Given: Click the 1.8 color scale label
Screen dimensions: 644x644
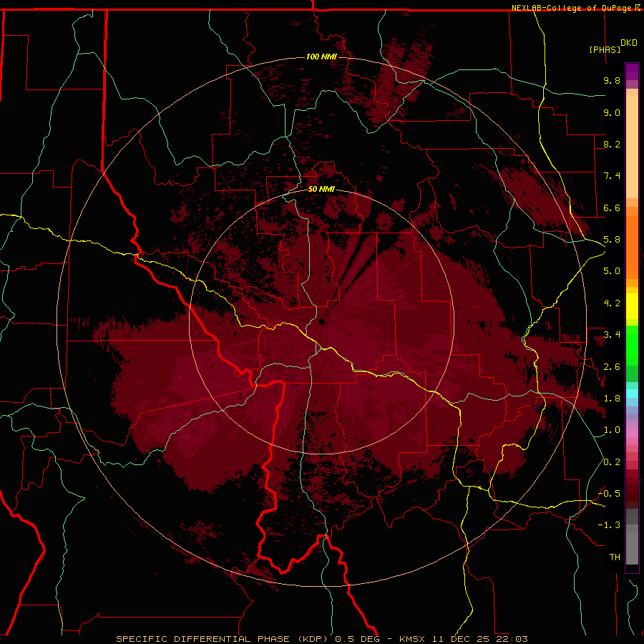Looking at the screenshot, I should [612, 399].
